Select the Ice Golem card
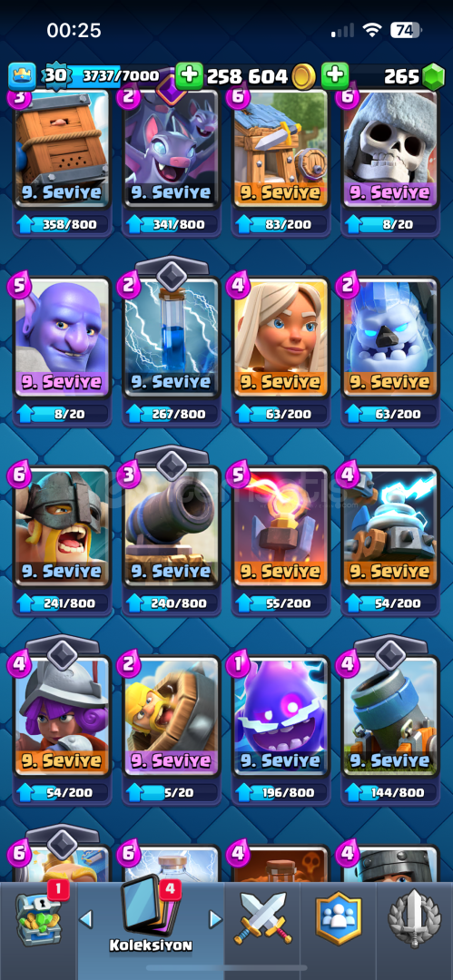This screenshot has width=453, height=980. coord(389,338)
